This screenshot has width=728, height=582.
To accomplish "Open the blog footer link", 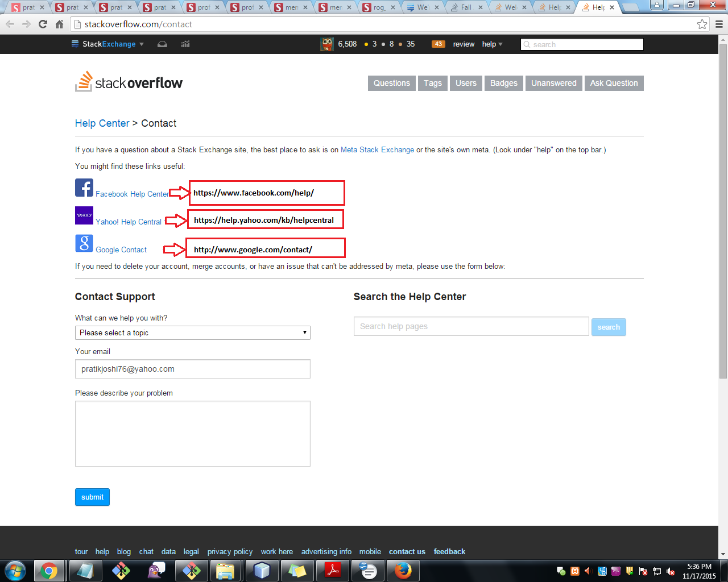I will coord(124,551).
